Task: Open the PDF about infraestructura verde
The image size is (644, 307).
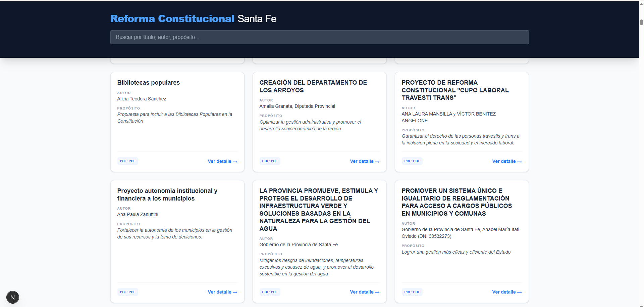Action: tap(270, 292)
